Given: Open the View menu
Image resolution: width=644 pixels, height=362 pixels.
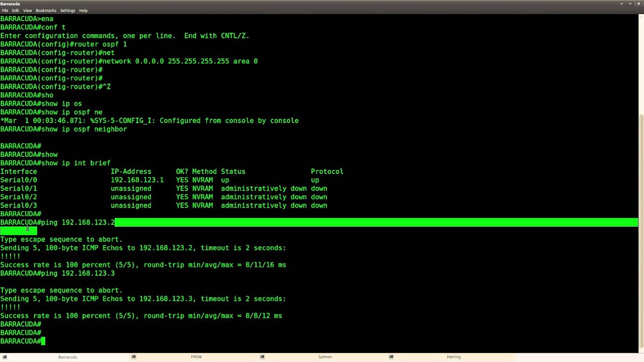Looking at the screenshot, I should (27, 11).
